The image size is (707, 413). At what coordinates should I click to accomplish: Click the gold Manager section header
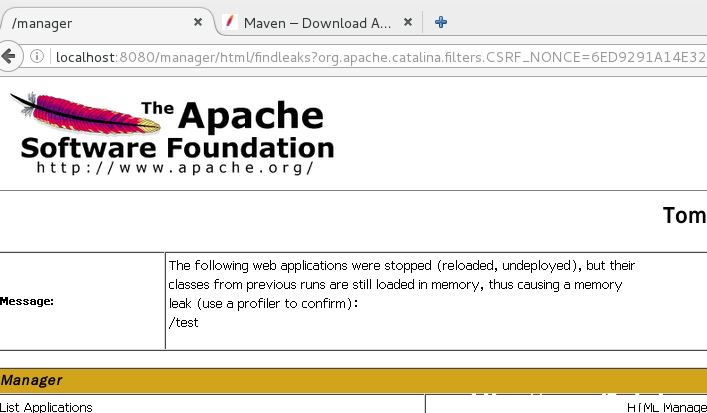(354, 381)
